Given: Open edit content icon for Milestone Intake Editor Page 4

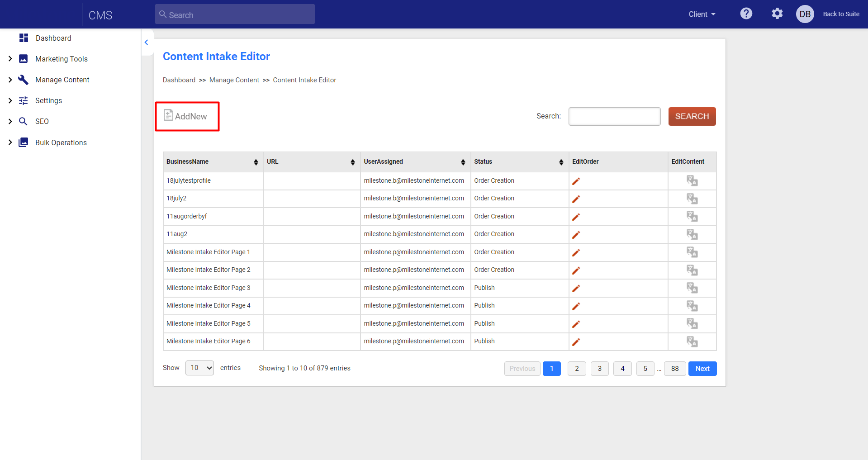Looking at the screenshot, I should click(x=692, y=306).
